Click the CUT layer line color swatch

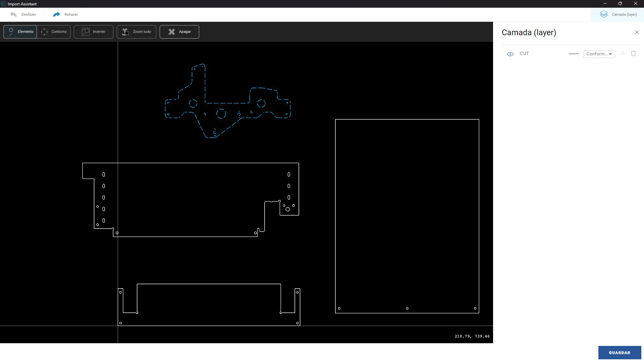[574, 54]
